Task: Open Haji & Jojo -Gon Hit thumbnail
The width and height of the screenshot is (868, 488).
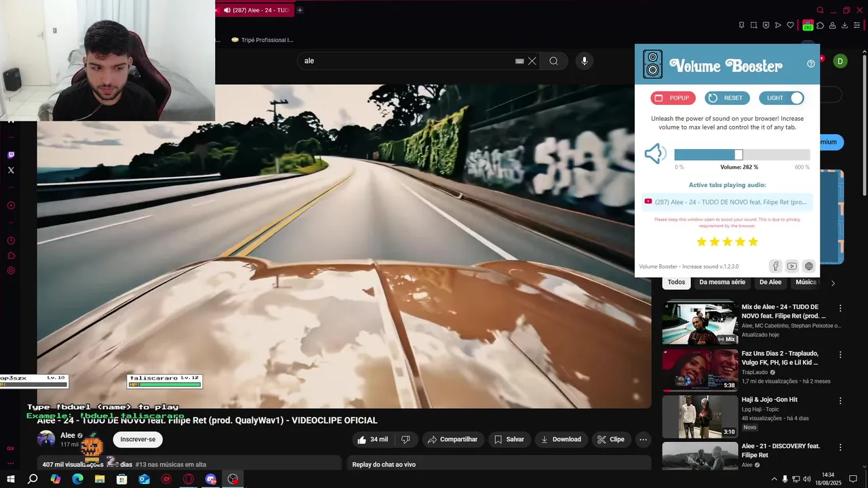Action: coord(700,416)
